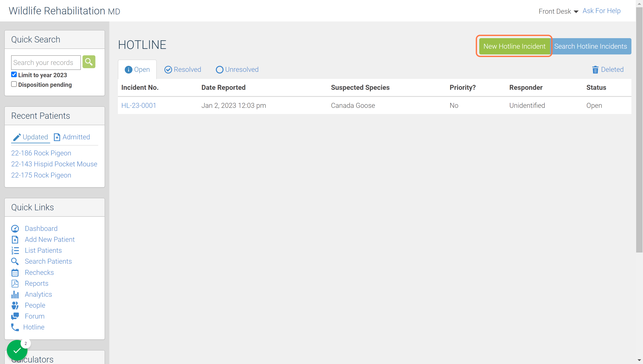Click the List Patients list icon
The height and width of the screenshot is (364, 643).
click(x=15, y=251)
